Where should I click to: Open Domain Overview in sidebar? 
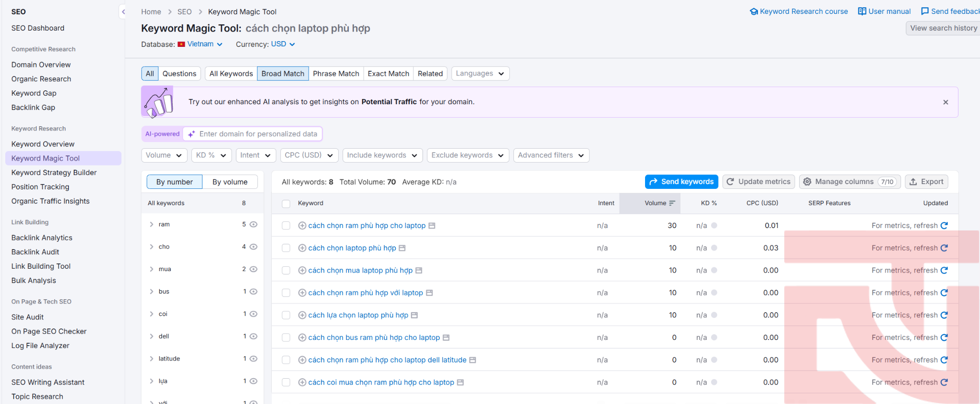[x=41, y=65]
